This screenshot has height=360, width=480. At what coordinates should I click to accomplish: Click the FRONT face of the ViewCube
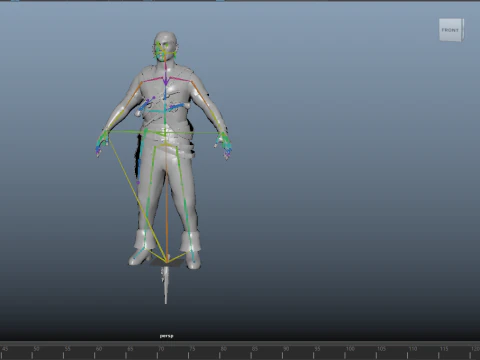point(450,30)
